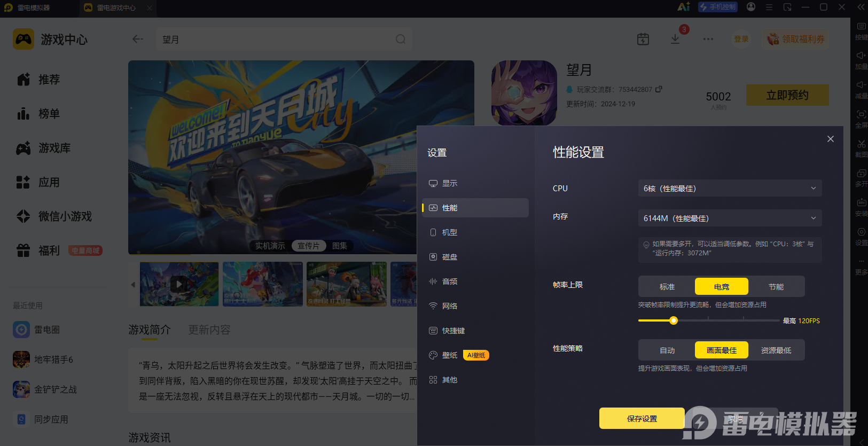Play the first video thumbnail under the banner

(179, 284)
